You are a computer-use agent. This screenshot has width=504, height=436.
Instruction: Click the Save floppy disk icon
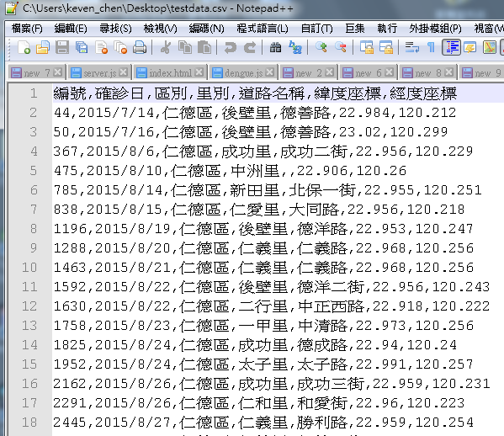pos(62,48)
